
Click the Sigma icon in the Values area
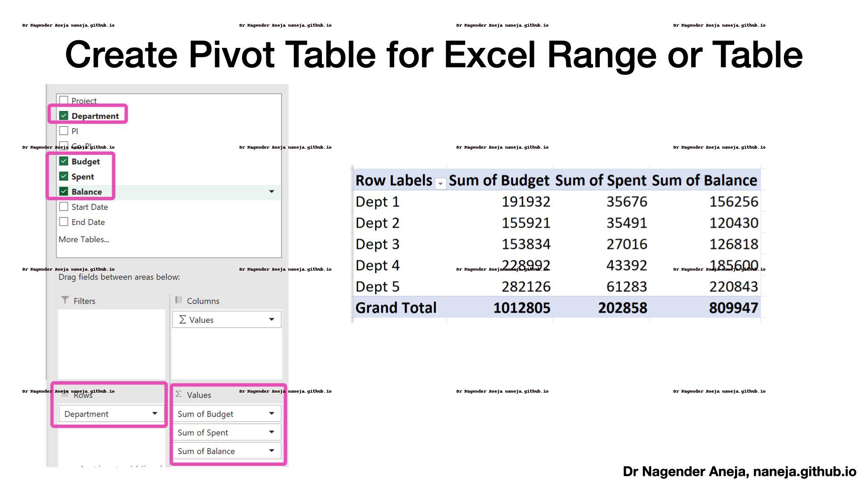(179, 394)
